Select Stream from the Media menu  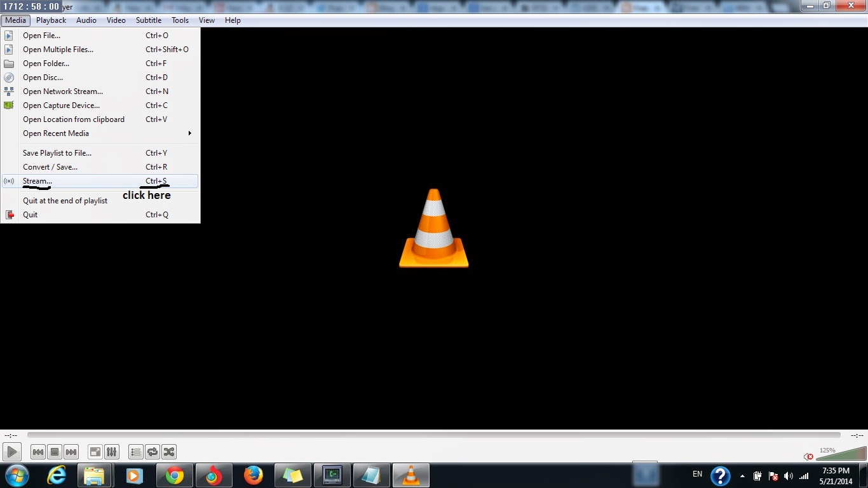point(36,180)
